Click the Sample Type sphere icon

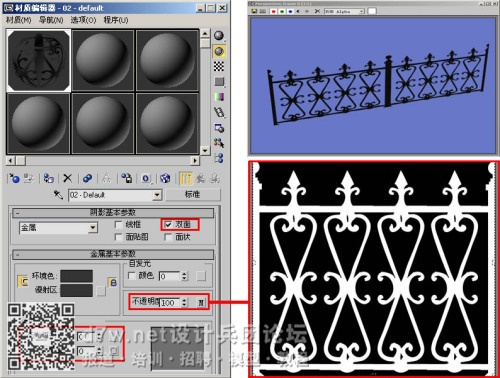219,36
